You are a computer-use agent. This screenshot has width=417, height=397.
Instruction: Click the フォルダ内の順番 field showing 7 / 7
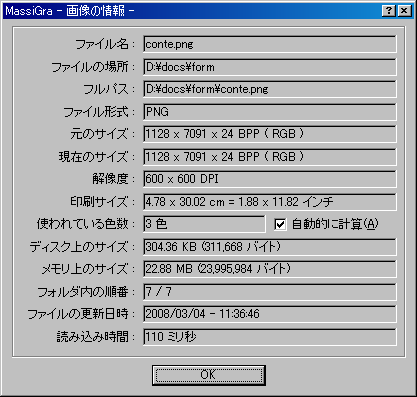coord(270,292)
